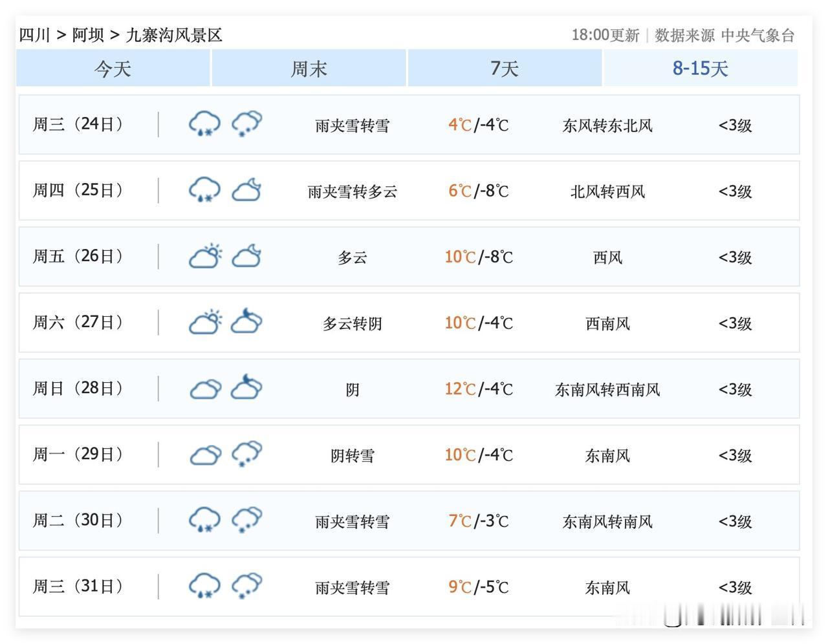Click 九寨沟风景区 breadcrumb link
The width and height of the screenshot is (828, 644).
174,35
